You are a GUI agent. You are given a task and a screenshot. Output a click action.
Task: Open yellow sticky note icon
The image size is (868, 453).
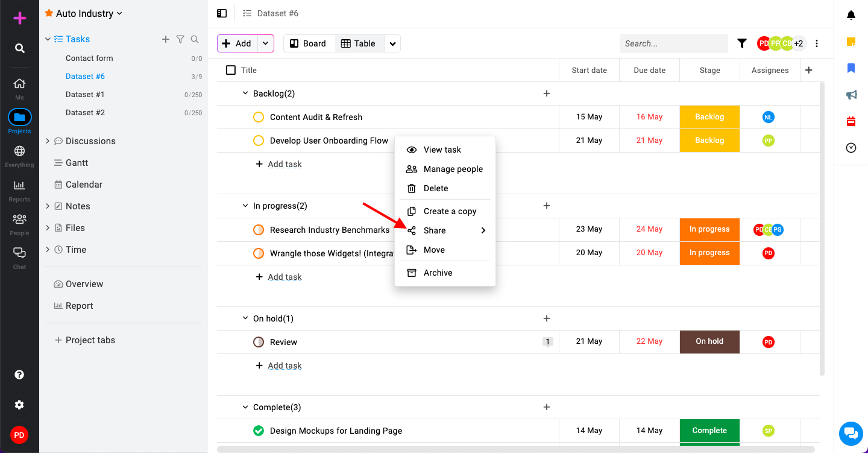point(851,42)
